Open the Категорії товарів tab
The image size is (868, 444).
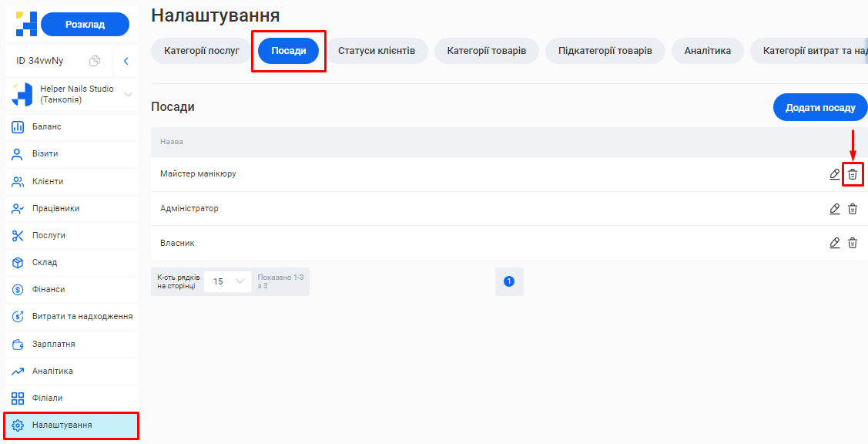pyautogui.click(x=487, y=51)
